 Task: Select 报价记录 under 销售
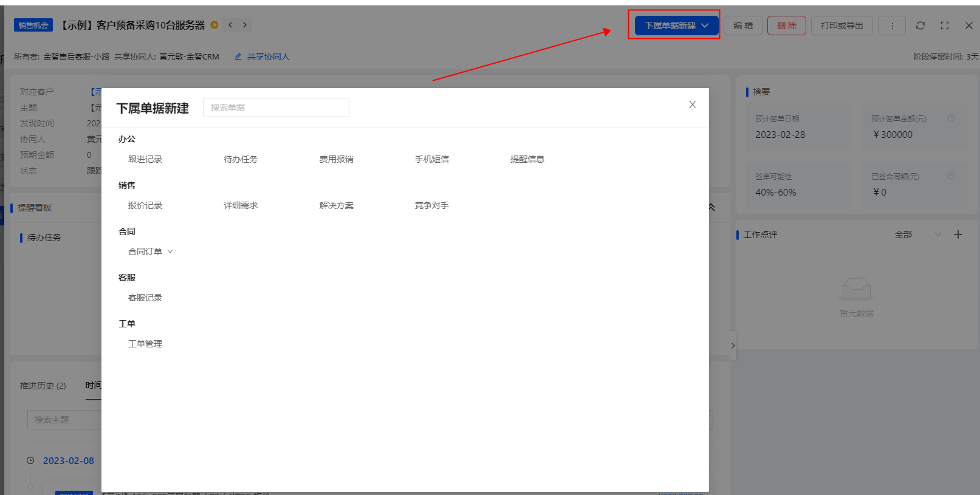[x=145, y=205]
